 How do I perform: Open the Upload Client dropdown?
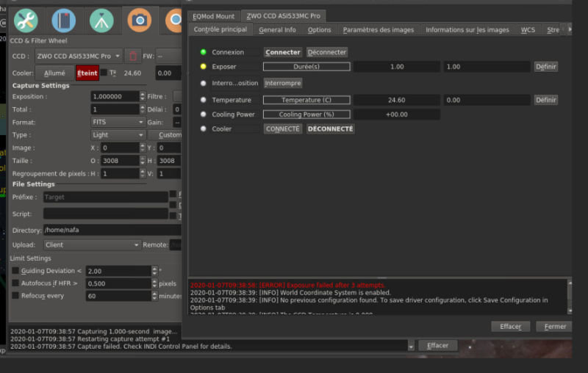92,245
